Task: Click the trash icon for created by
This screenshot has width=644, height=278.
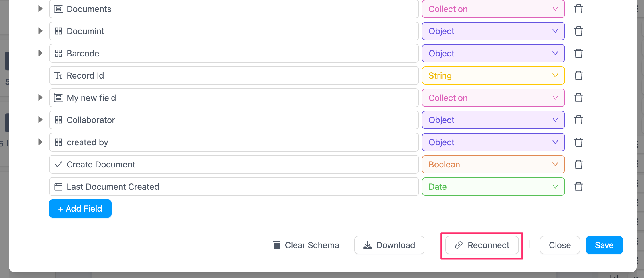Action: pos(578,142)
